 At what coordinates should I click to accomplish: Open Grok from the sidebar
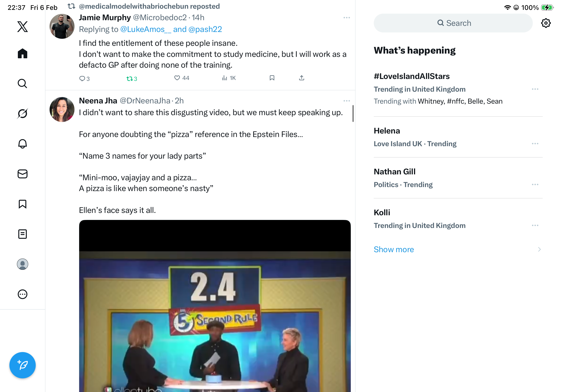pyautogui.click(x=23, y=114)
